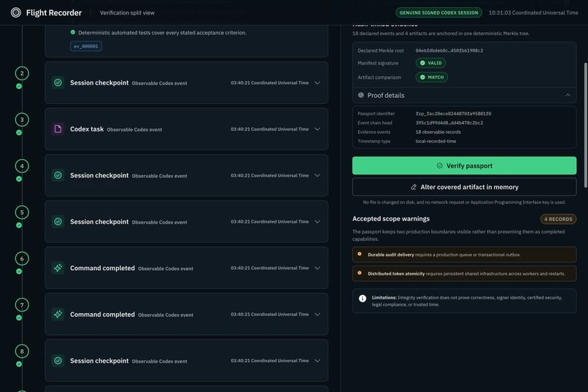This screenshot has height=392, width=588.
Task: Click the step 4 Session checkpoint icon
Action: click(x=58, y=175)
